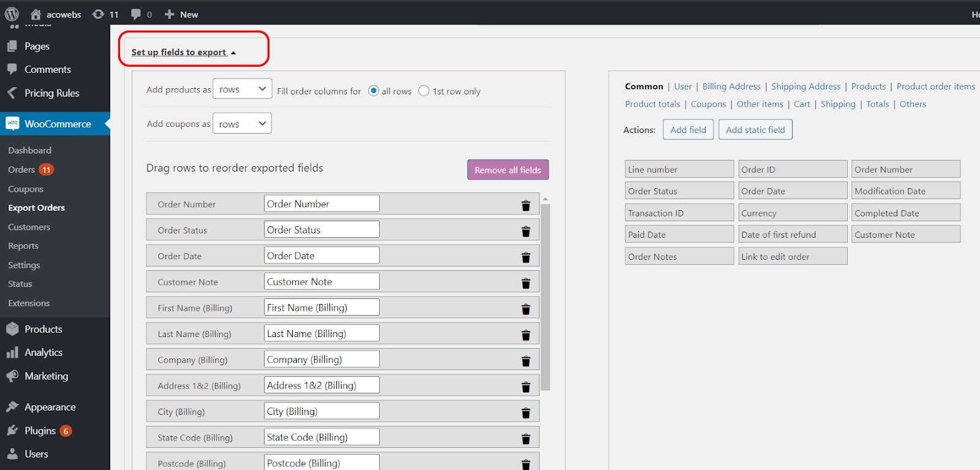Open the WooCommerce Settings submenu item

coord(24,265)
